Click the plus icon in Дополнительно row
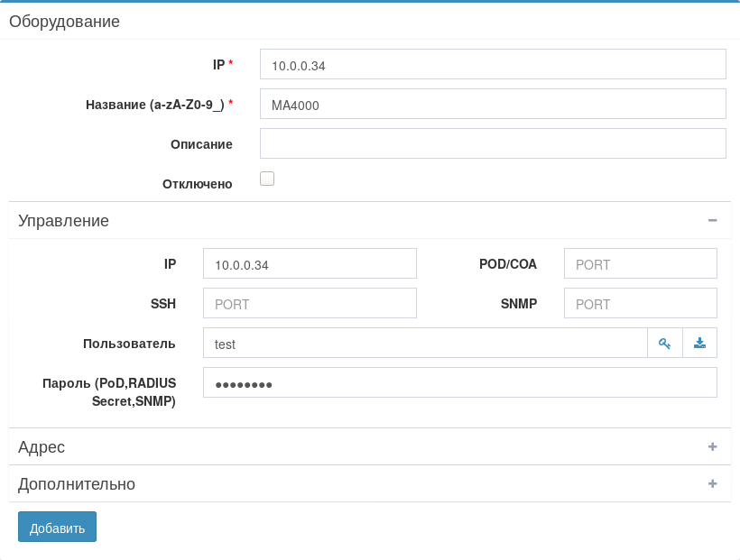 click(712, 483)
